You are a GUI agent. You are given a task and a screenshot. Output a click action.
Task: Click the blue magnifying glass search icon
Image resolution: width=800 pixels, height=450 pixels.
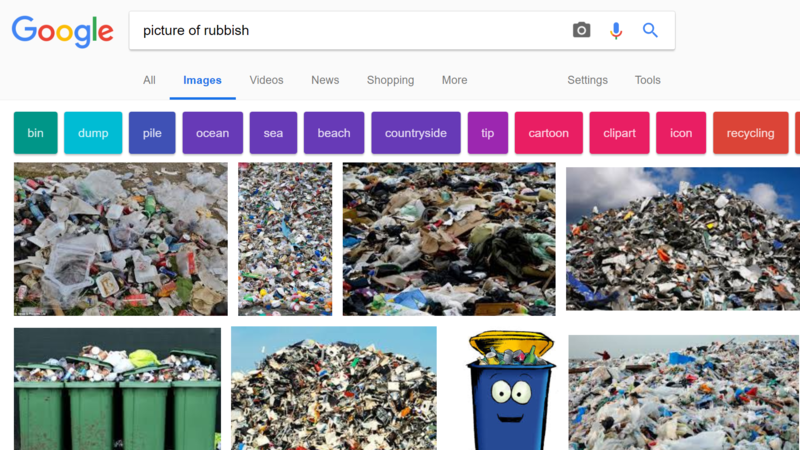coord(650,30)
